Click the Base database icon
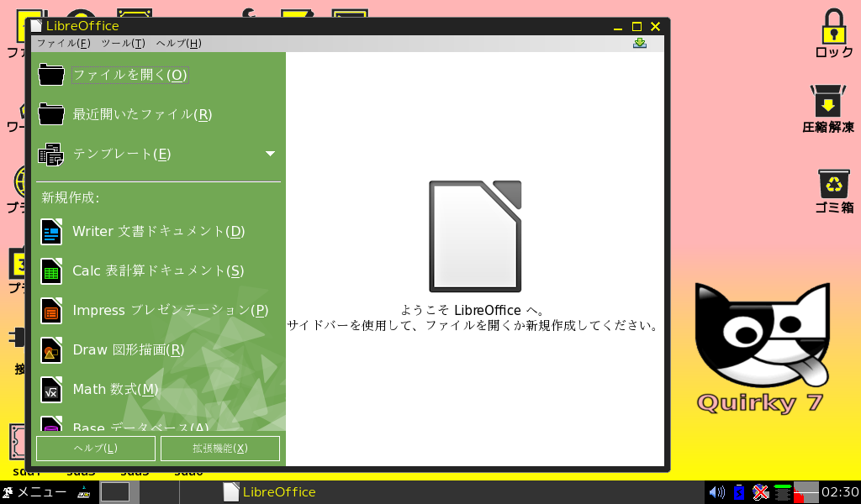 click(x=51, y=423)
